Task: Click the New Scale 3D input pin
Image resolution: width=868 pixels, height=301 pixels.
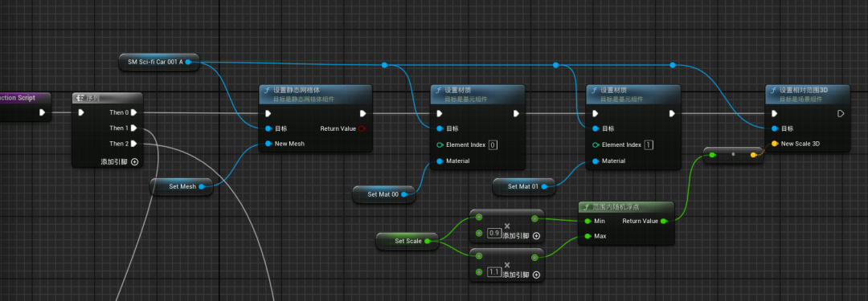Action: pyautogui.click(x=775, y=144)
